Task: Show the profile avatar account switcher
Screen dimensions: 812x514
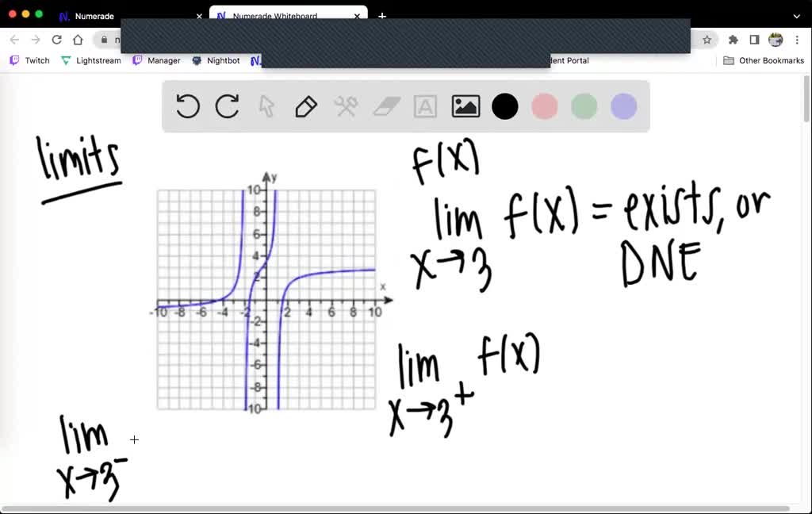Action: [774, 39]
